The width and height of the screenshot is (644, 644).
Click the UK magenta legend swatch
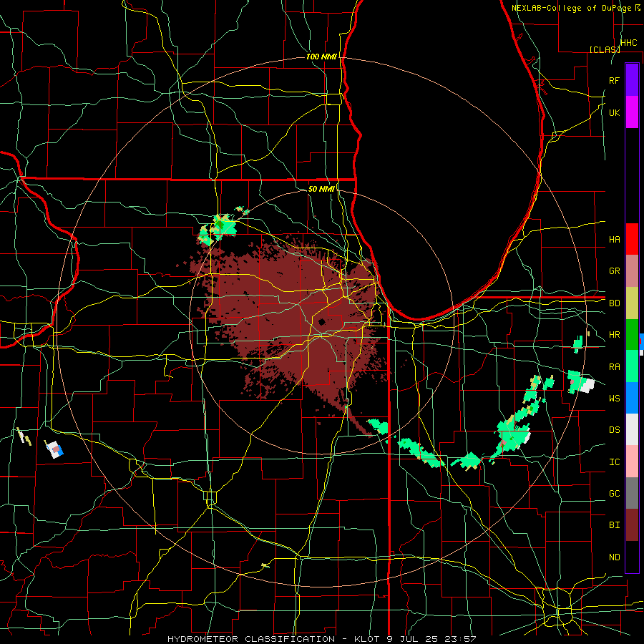tap(632, 112)
